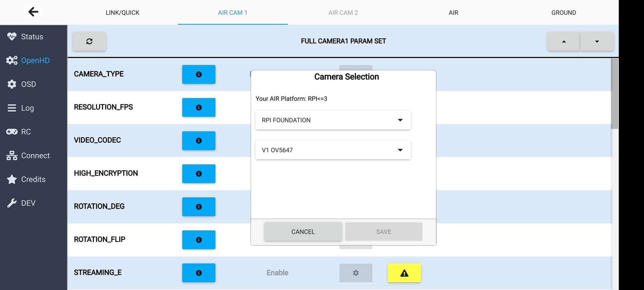Open info for CAMERA_TYPE parameter
This screenshot has width=644, height=290.
199,74
